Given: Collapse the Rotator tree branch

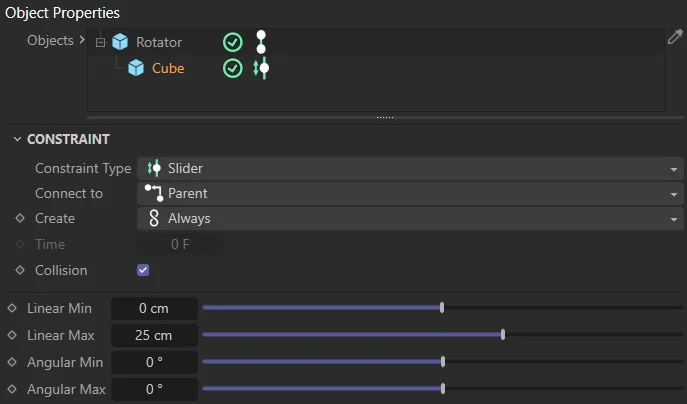Looking at the screenshot, I should [101, 43].
